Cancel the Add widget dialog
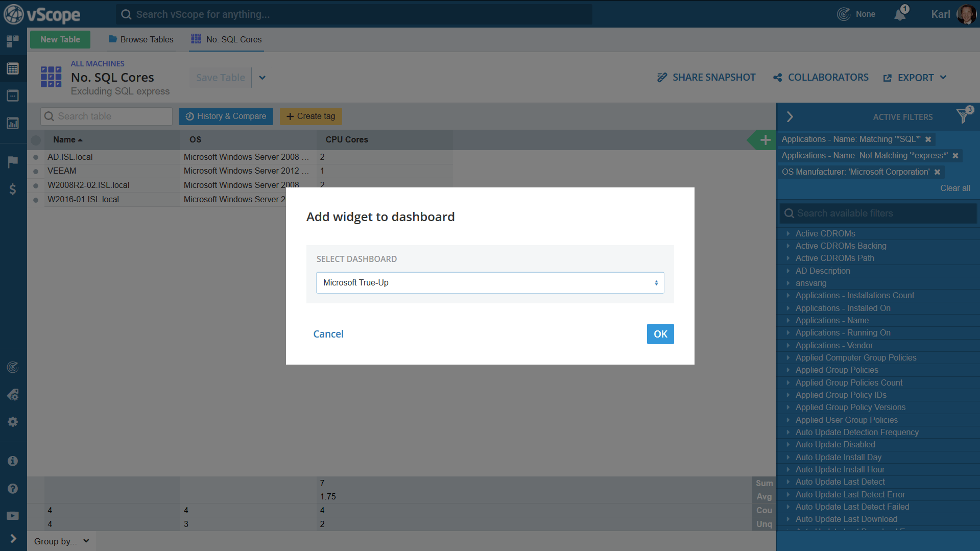Image resolution: width=980 pixels, height=551 pixels. 328,334
